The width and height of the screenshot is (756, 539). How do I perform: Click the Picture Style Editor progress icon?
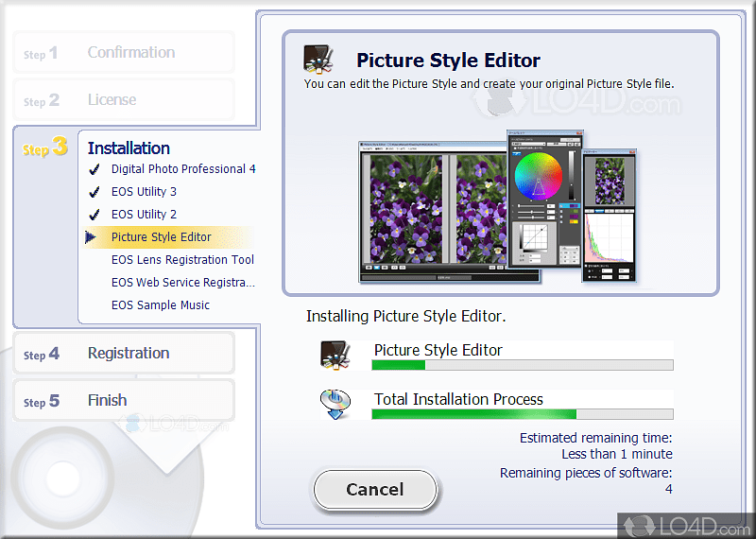tap(335, 356)
